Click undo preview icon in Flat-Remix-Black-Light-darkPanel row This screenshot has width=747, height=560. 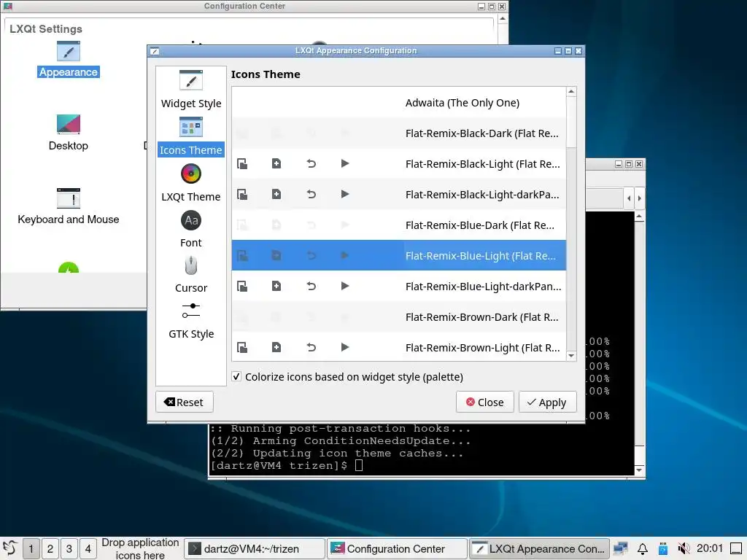pyautogui.click(x=311, y=194)
